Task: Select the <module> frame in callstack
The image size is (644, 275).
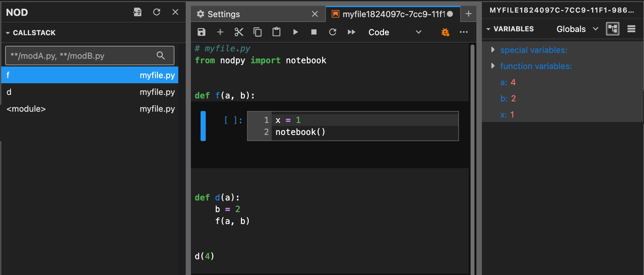Action: click(90, 109)
